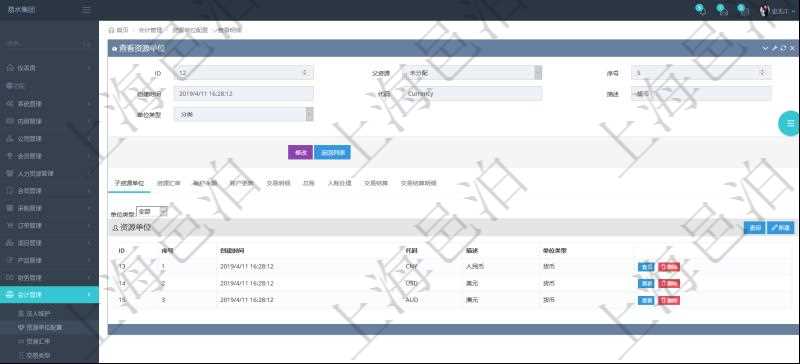The width and height of the screenshot is (800, 364).
Task: Click the blue 返回列表 button
Action: pyautogui.click(x=332, y=152)
